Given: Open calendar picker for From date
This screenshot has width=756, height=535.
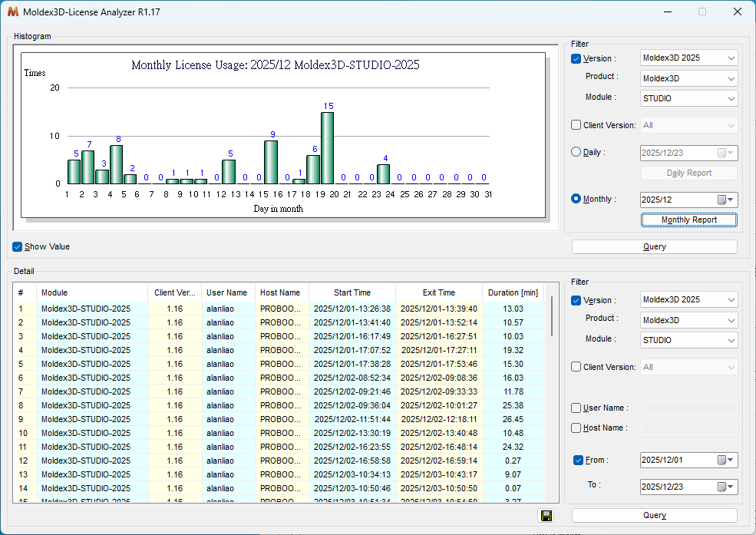Looking at the screenshot, I should (x=725, y=461).
